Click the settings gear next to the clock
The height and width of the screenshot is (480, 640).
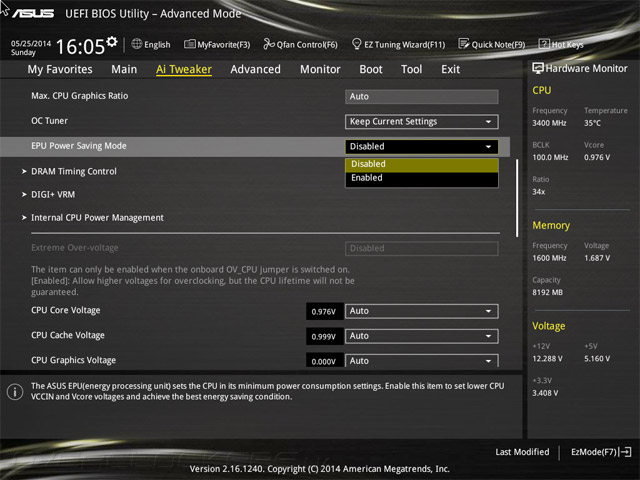pyautogui.click(x=112, y=41)
